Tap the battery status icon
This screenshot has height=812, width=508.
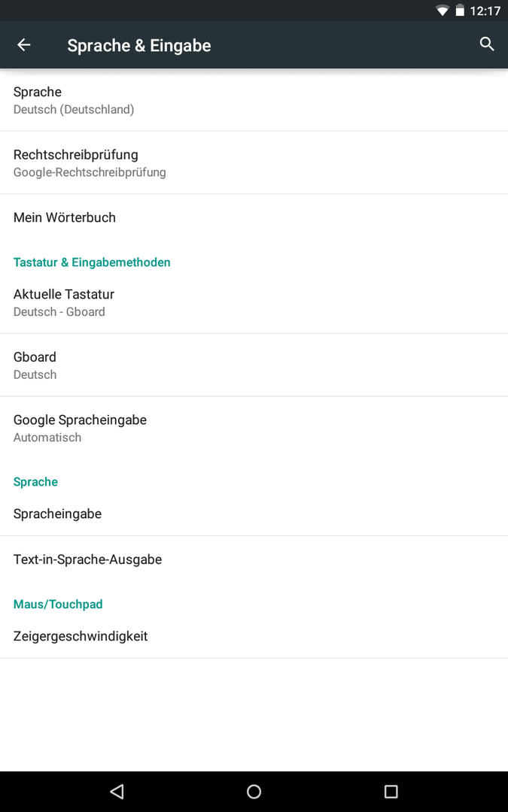(x=459, y=11)
